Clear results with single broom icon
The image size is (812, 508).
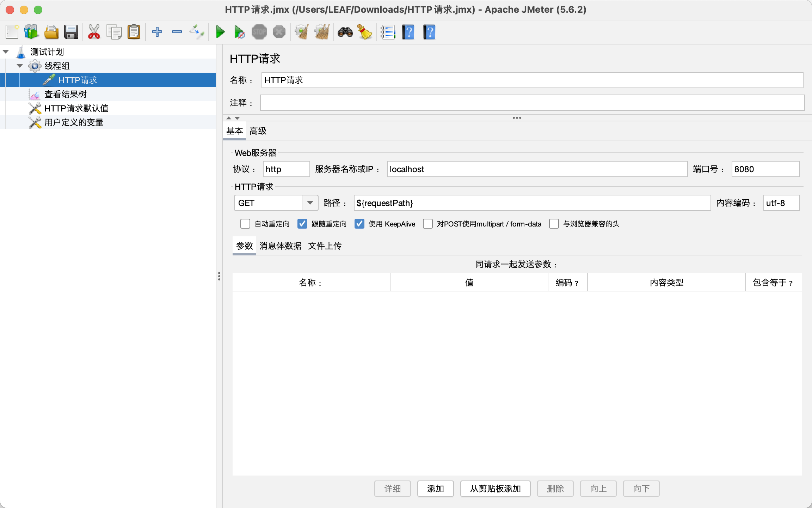tap(302, 32)
